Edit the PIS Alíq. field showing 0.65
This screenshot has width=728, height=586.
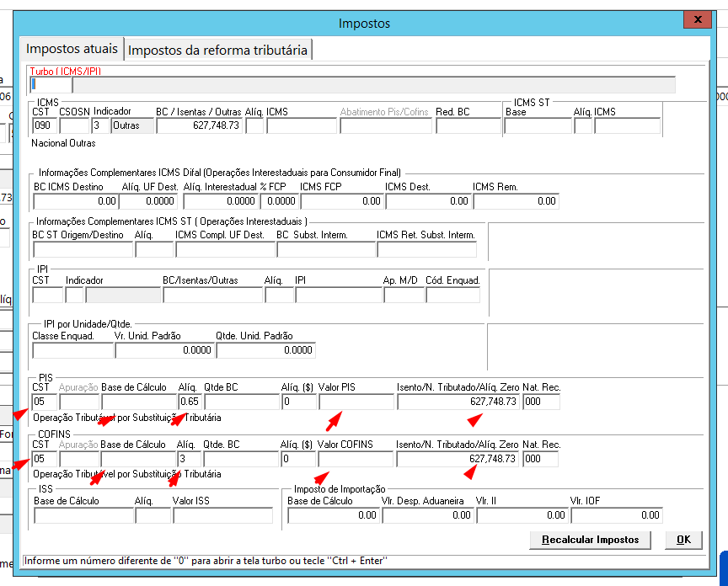pos(190,402)
